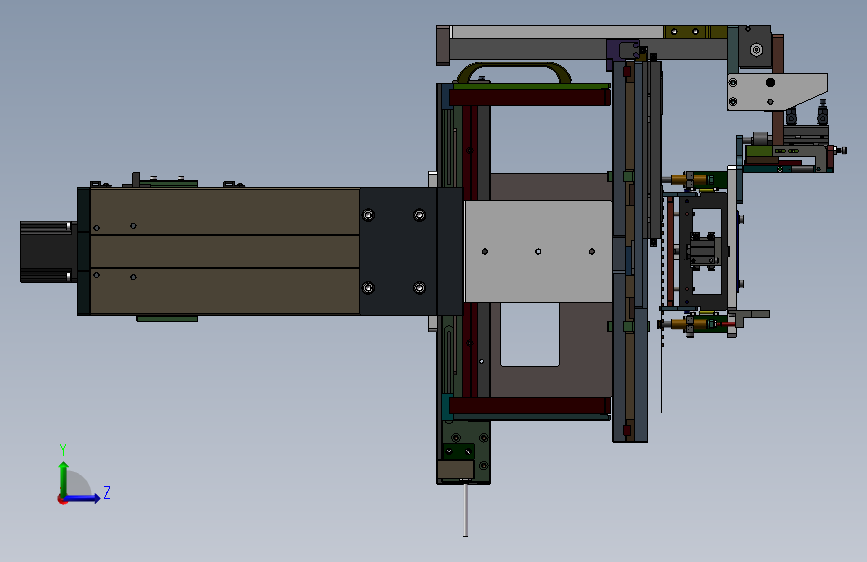The width and height of the screenshot is (867, 562).
Task: Select the thin vertical rod at the assembly's bottom
Action: pyautogui.click(x=466, y=510)
